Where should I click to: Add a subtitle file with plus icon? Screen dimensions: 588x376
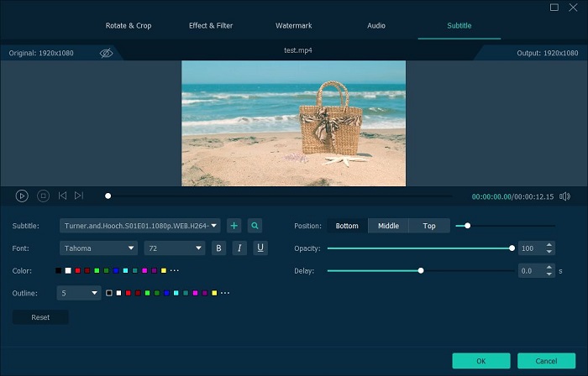[234, 226]
